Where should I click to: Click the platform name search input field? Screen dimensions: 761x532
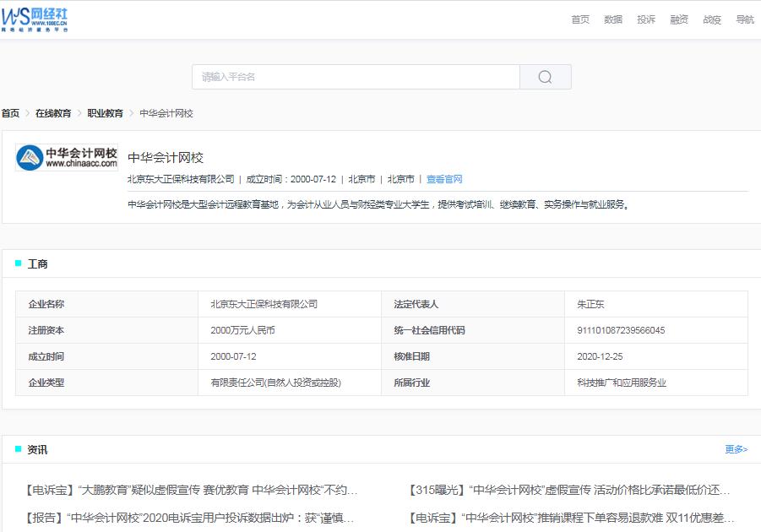point(355,76)
